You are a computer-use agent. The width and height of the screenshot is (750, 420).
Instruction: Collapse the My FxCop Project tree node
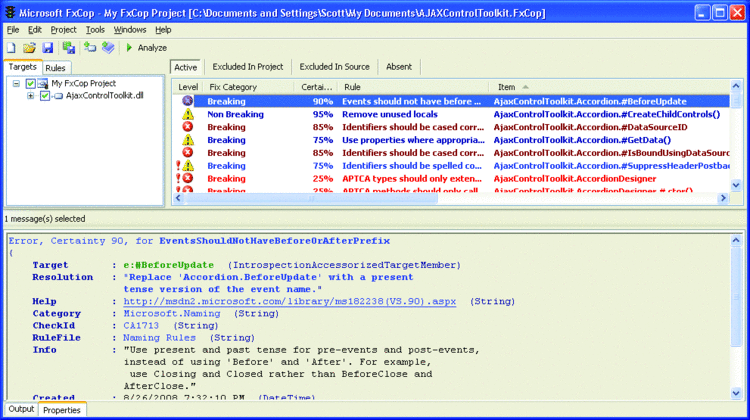(16, 84)
